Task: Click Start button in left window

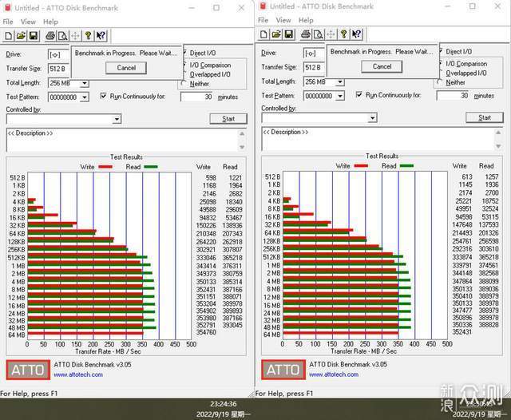Action: [x=228, y=119]
